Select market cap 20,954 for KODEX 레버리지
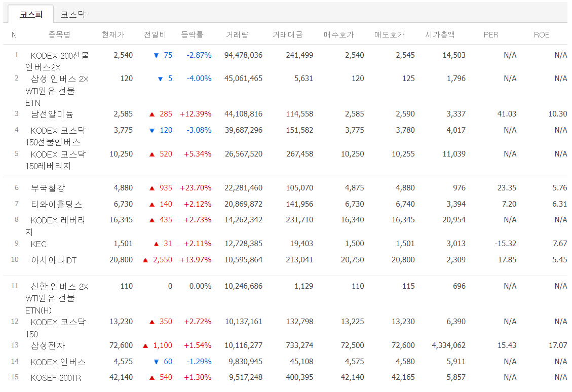The height and width of the screenshot is (392, 572). (x=454, y=220)
